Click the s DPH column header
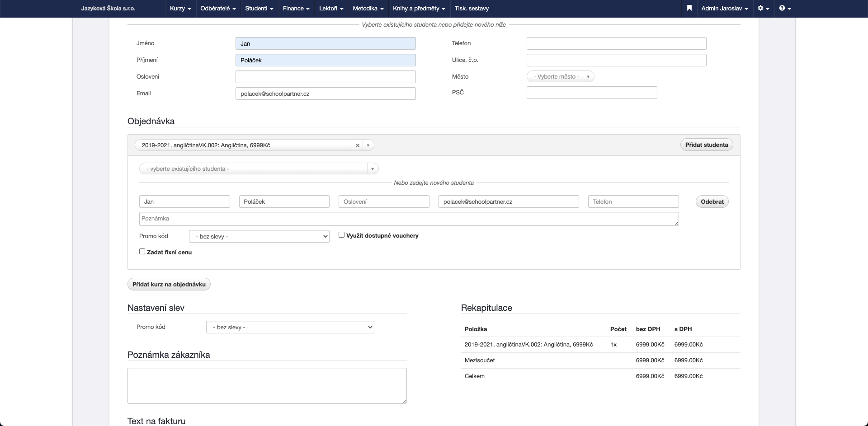 pyautogui.click(x=683, y=329)
